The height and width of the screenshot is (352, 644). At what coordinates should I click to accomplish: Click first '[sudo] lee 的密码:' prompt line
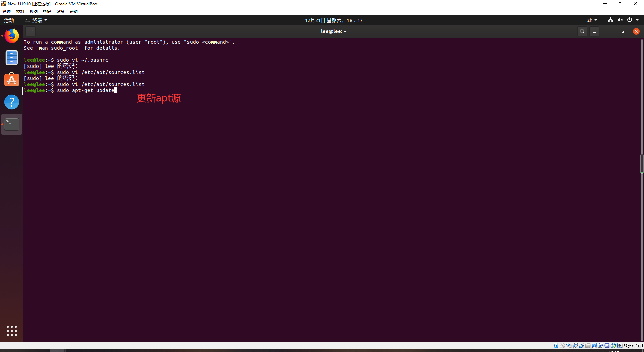51,66
